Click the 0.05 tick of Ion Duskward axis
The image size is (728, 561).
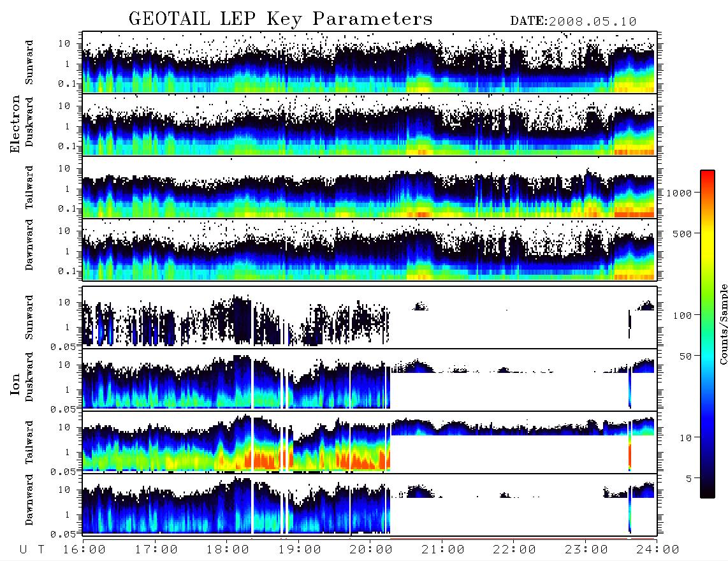point(64,409)
